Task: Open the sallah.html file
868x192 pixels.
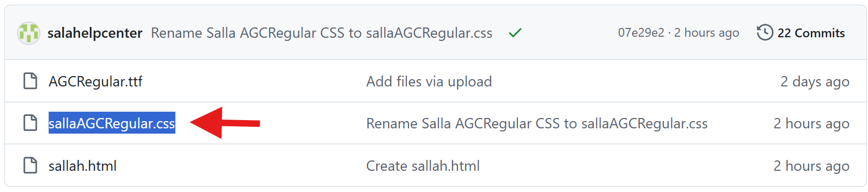Action: pos(83,166)
